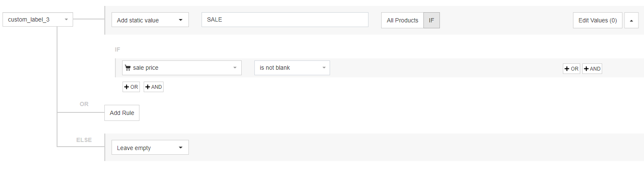Open the sale price attribute dropdown
This screenshot has height=172, width=644.
pos(182,68)
